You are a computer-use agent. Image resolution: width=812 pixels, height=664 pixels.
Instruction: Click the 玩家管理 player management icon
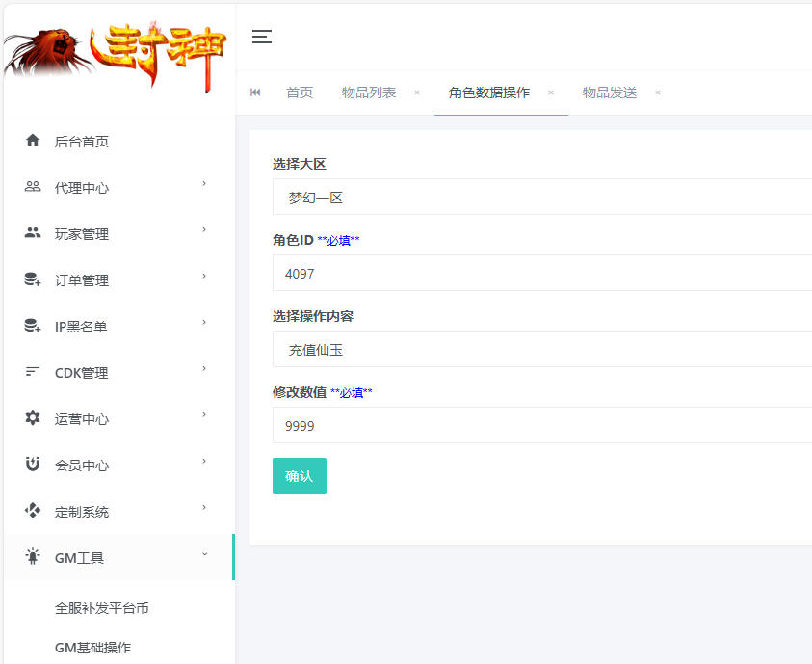coord(29,233)
